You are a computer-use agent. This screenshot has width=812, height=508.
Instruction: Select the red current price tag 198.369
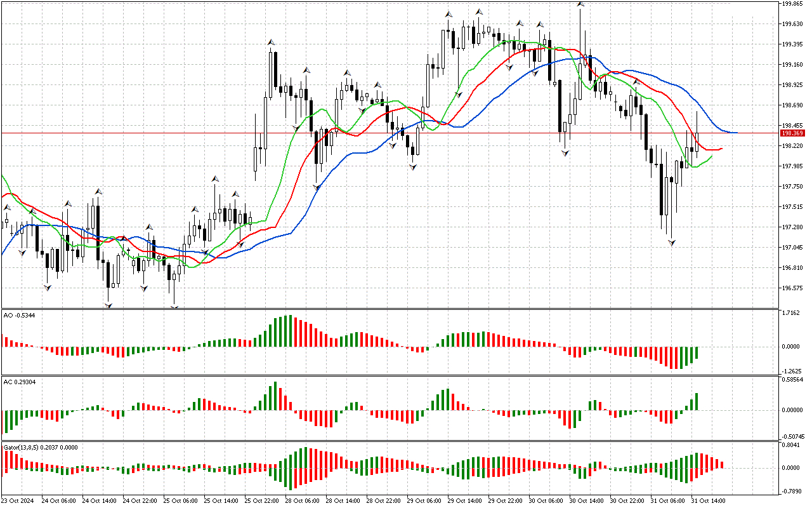(793, 133)
